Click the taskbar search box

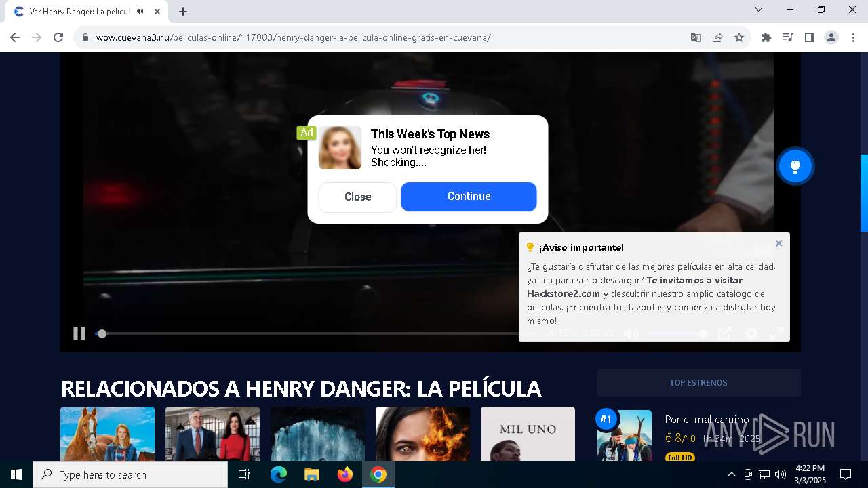130,474
